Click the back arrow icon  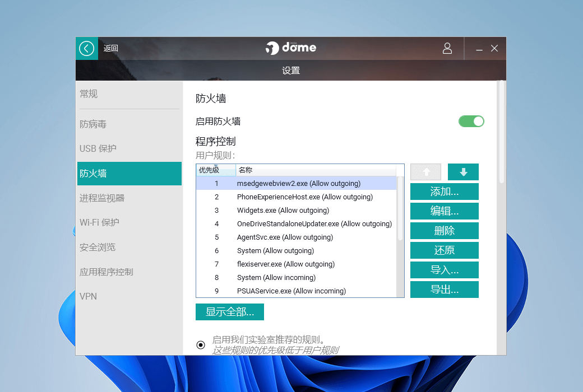(86, 49)
